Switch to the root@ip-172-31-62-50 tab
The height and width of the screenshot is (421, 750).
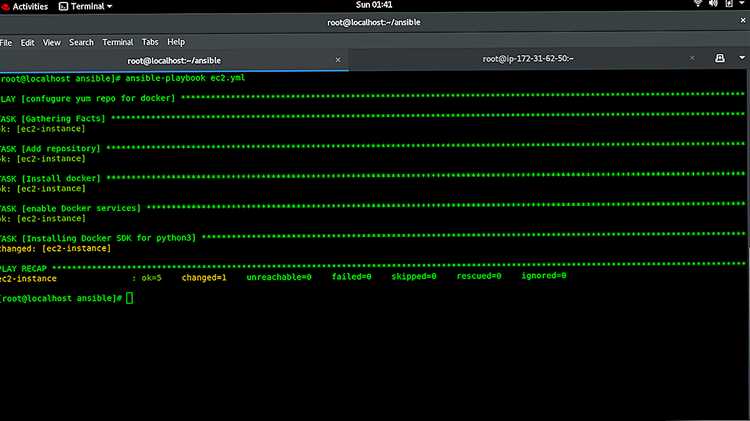(x=528, y=58)
